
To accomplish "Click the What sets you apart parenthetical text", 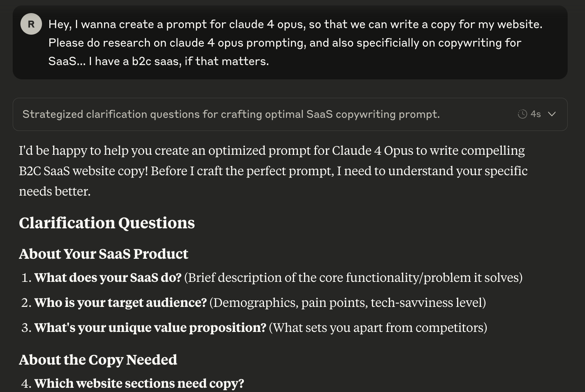I will 378,328.
